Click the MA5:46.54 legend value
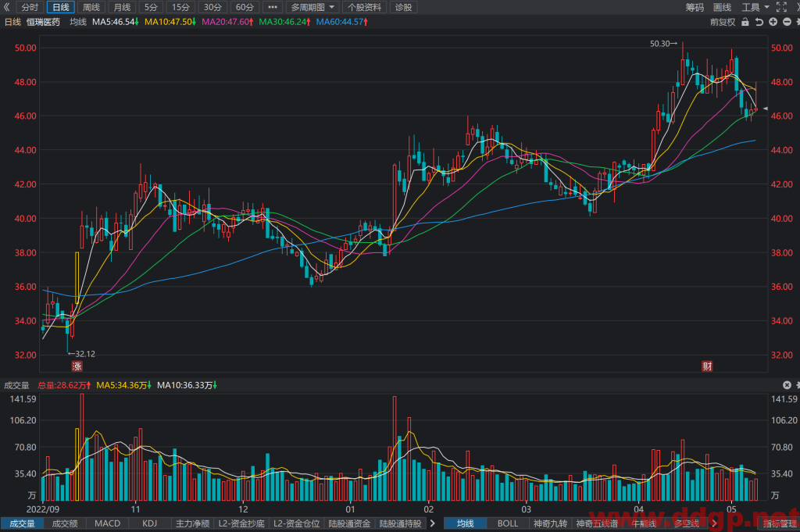 click(x=116, y=22)
